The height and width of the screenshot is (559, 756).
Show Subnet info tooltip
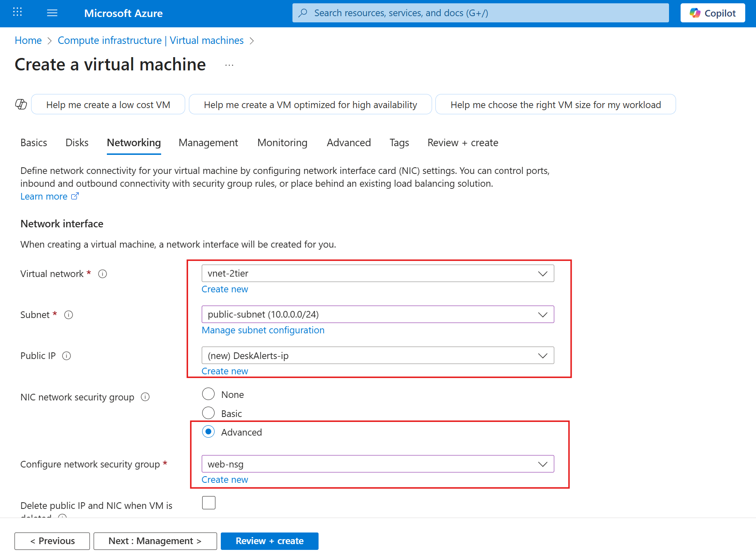click(68, 315)
